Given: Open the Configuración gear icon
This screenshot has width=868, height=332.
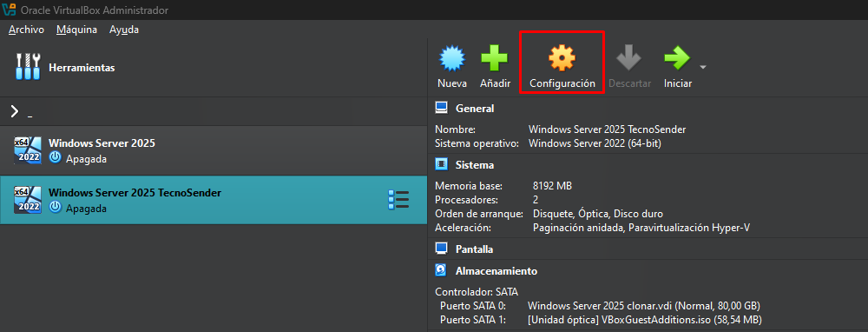Looking at the screenshot, I should tap(562, 58).
